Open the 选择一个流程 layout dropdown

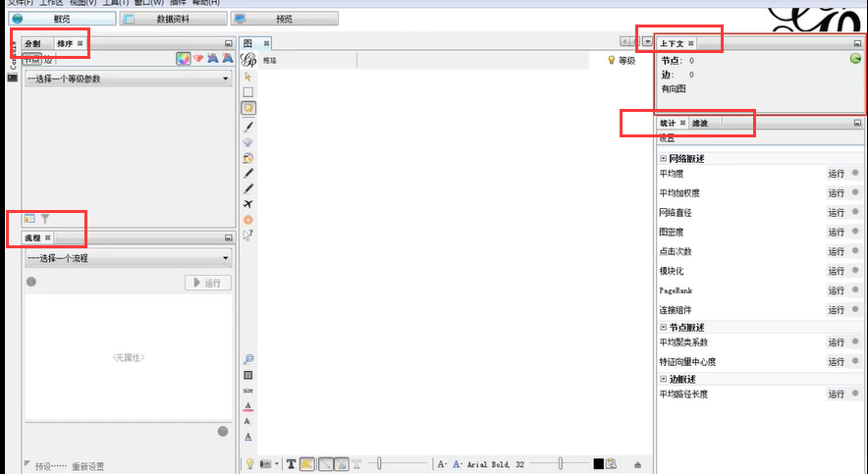[x=129, y=258]
